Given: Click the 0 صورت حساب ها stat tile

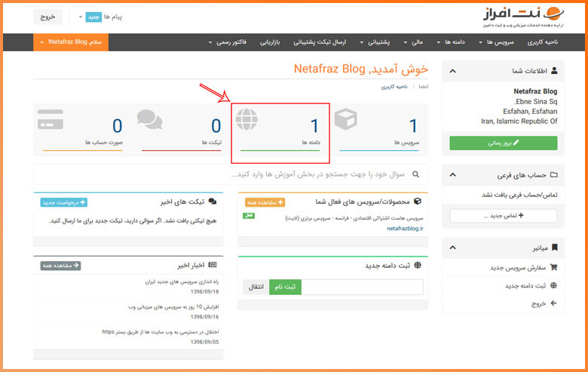Looking at the screenshot, I should 82,131.
